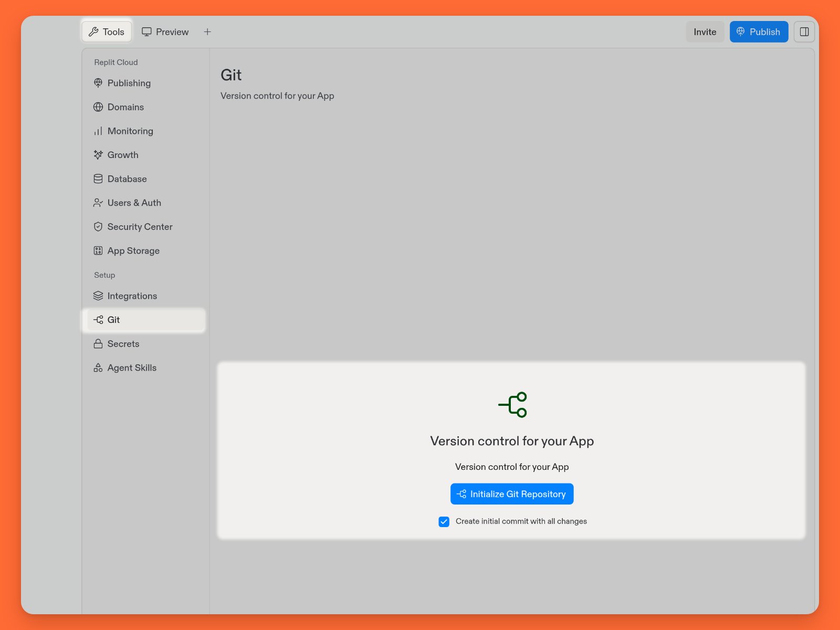Open the Tools tab
Screen dimensions: 840x630
[x=107, y=32]
